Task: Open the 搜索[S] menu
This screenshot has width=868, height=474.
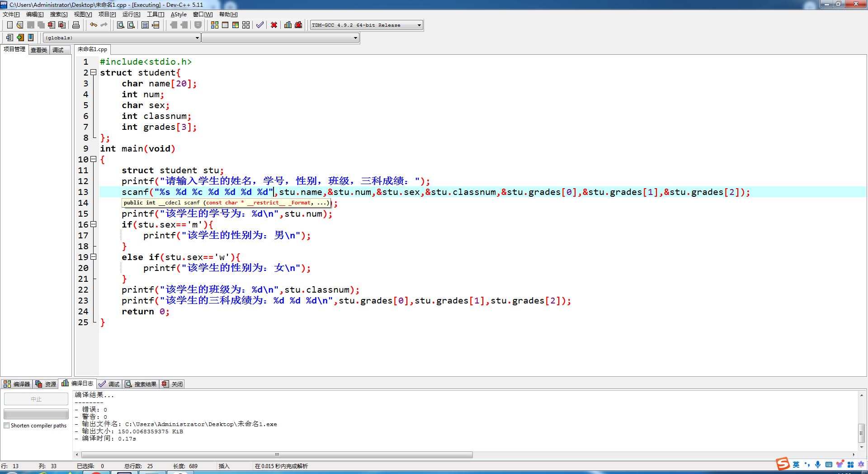Action: (59, 14)
